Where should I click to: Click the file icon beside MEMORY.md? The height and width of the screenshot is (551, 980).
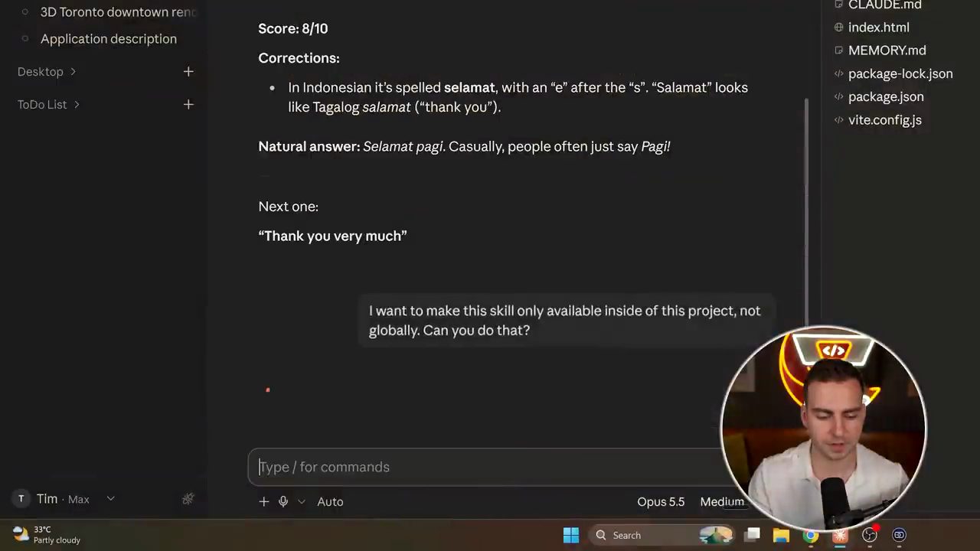(838, 51)
